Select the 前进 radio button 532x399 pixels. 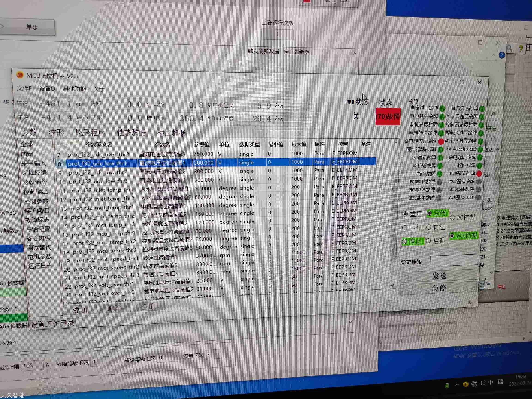(x=429, y=227)
